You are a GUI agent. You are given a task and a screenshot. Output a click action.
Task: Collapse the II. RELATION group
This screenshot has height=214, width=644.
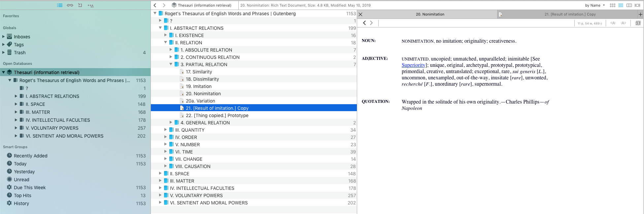[166, 43]
